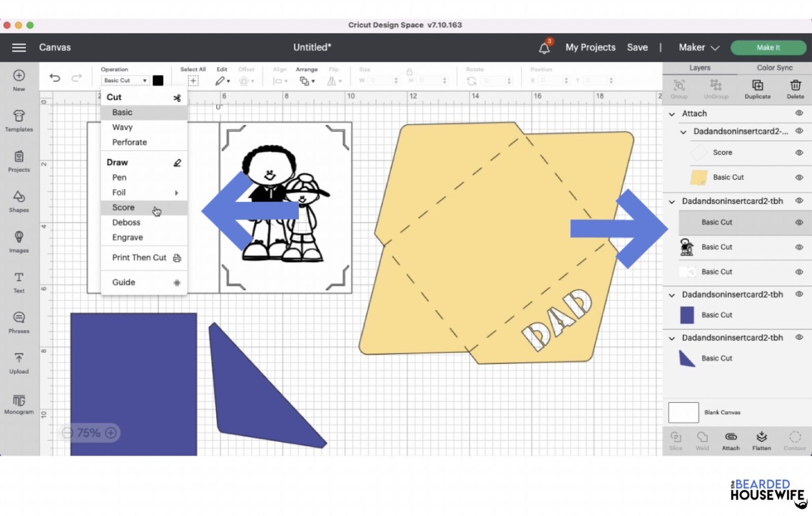
Task: Zoom in using the plus control
Action: coord(110,432)
